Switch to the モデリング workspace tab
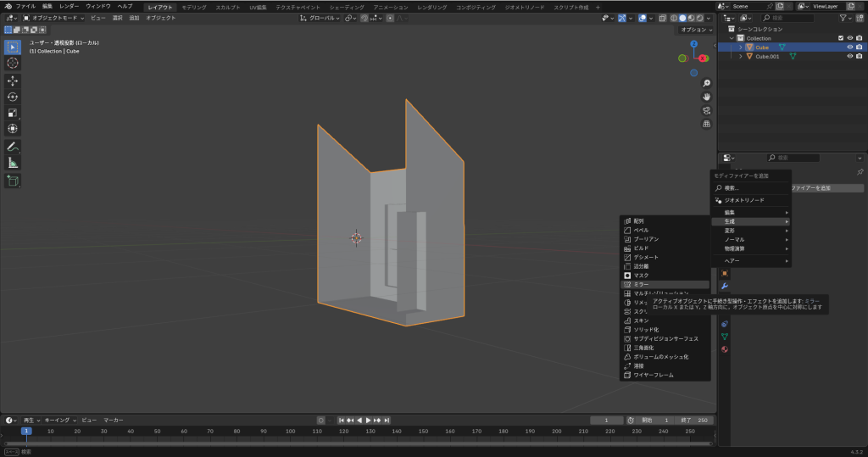This screenshot has height=457, width=868. tap(193, 7)
